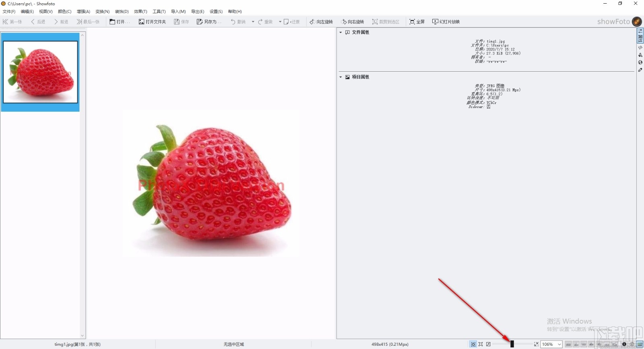Jump to the last image

(x=88, y=22)
